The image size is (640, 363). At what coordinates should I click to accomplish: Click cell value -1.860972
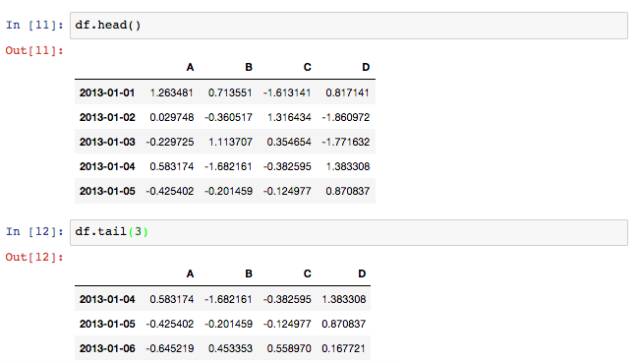pos(346,117)
